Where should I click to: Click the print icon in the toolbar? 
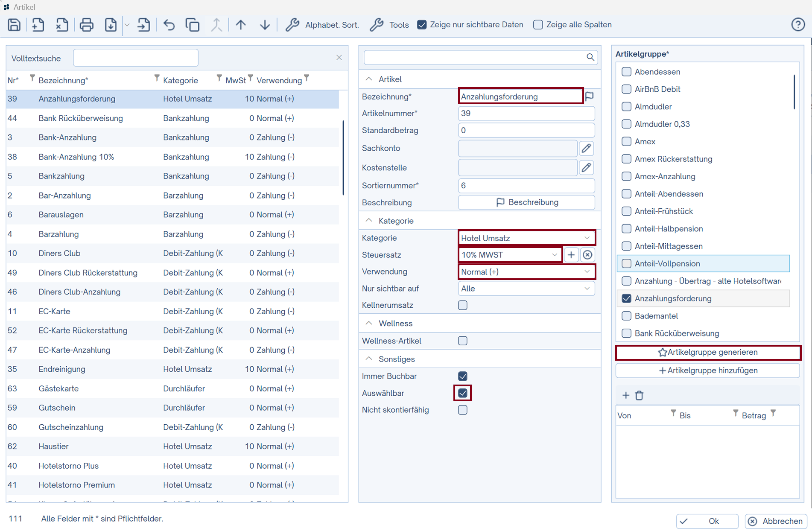coord(86,25)
